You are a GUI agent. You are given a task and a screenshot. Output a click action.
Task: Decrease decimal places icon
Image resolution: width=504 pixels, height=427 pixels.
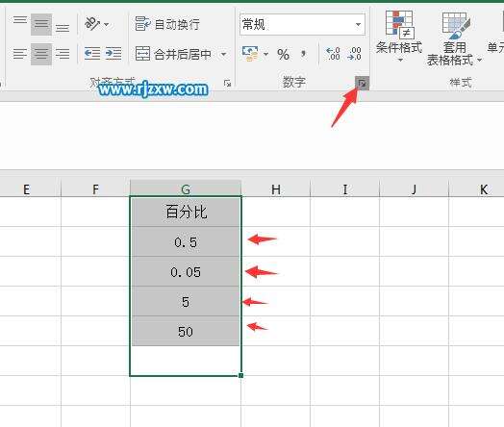point(354,54)
